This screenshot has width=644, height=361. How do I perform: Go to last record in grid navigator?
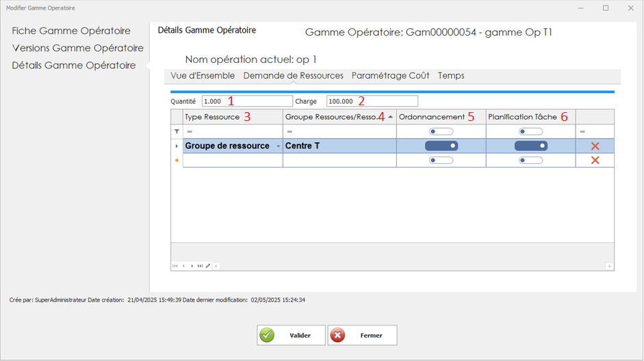(x=200, y=266)
